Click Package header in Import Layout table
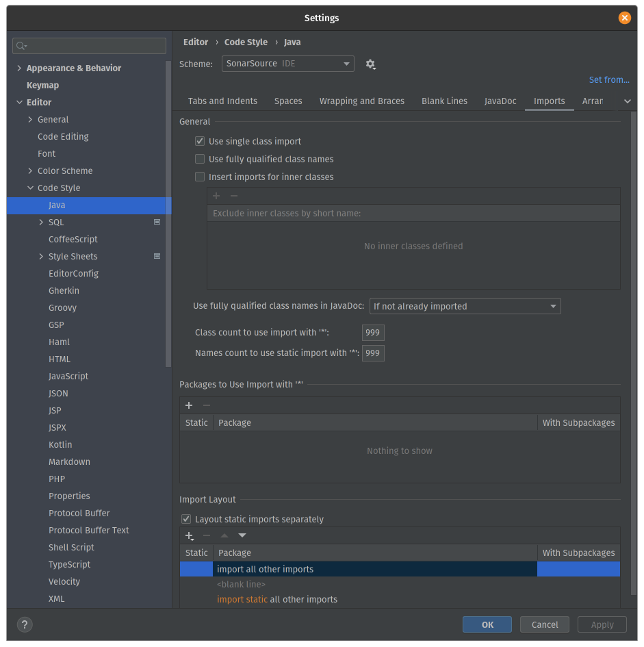 click(x=375, y=553)
